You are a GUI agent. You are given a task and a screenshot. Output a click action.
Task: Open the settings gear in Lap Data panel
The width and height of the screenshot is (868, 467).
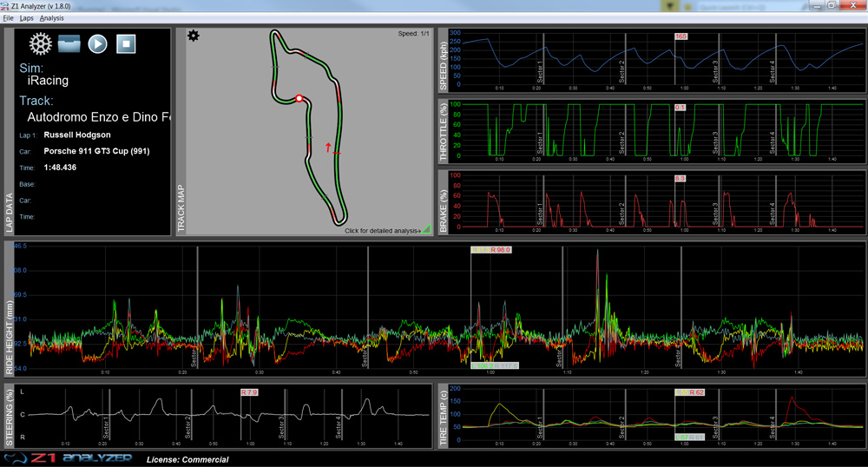(41, 43)
